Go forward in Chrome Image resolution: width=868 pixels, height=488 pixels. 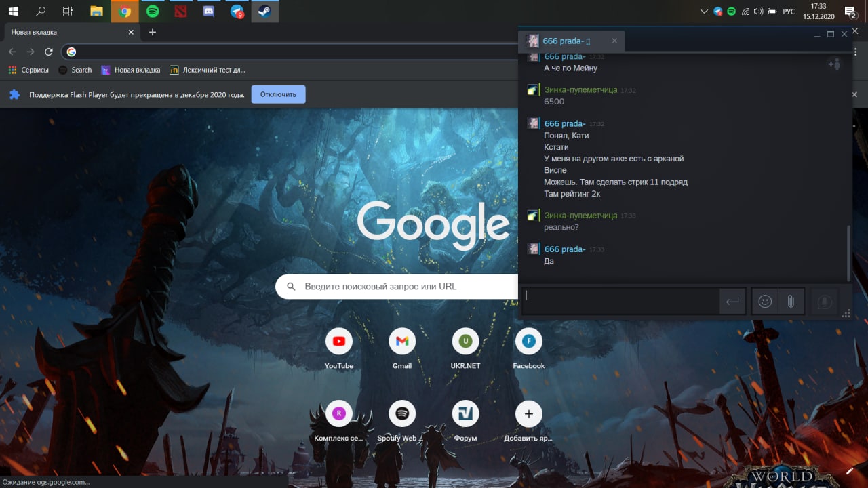coord(31,52)
